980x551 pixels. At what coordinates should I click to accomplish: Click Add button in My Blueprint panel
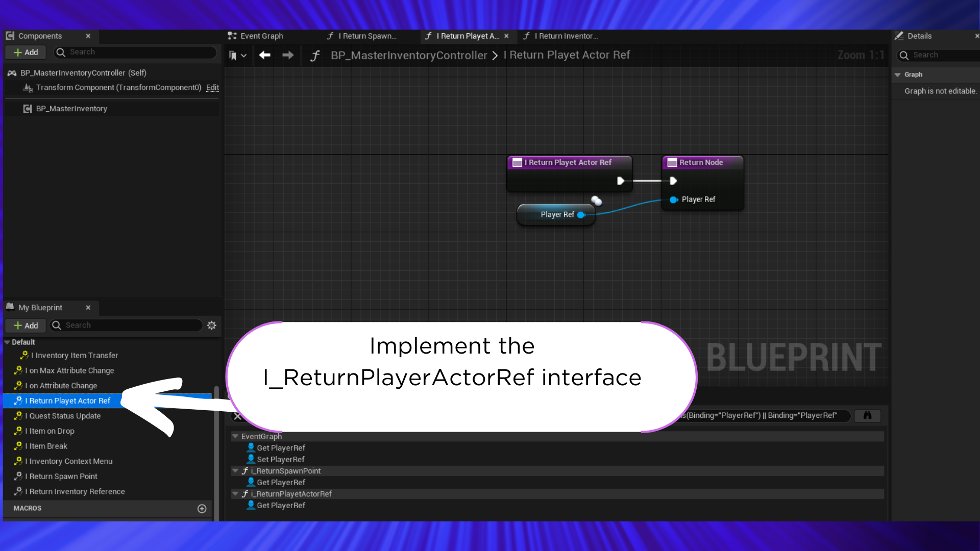pos(25,325)
